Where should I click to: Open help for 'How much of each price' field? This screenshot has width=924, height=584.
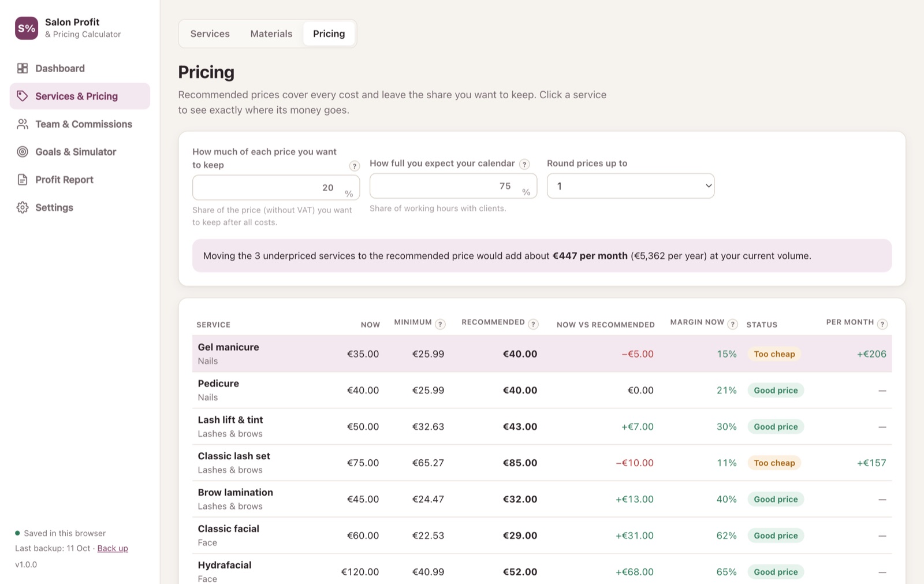[355, 166]
